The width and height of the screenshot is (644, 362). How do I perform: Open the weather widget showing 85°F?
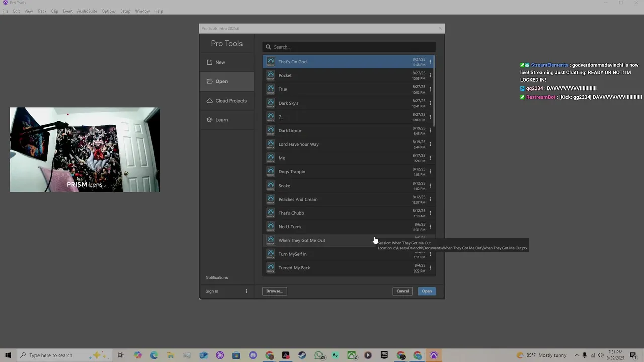pos(541,355)
